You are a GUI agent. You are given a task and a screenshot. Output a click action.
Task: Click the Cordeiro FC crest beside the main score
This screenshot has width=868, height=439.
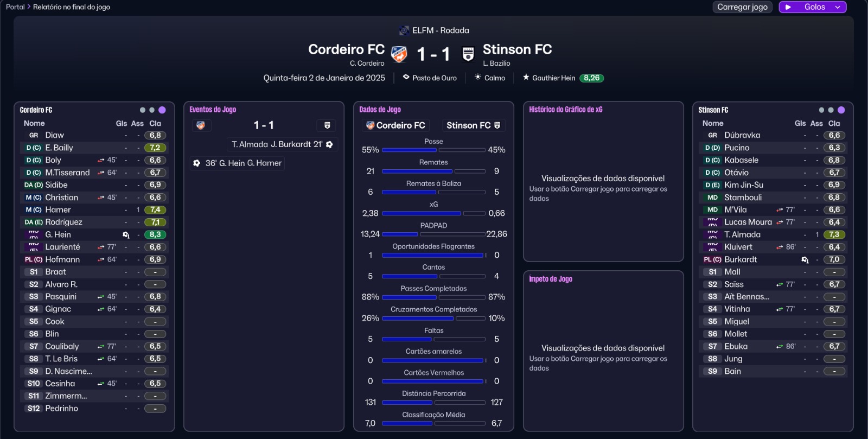pos(399,54)
